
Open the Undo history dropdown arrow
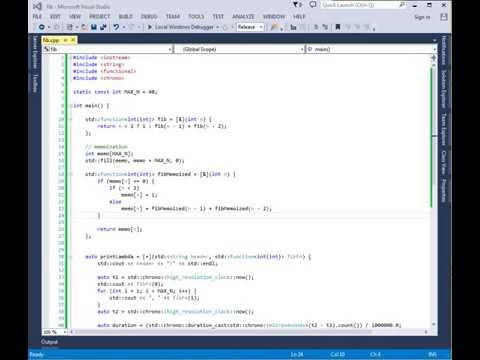click(x=124, y=27)
